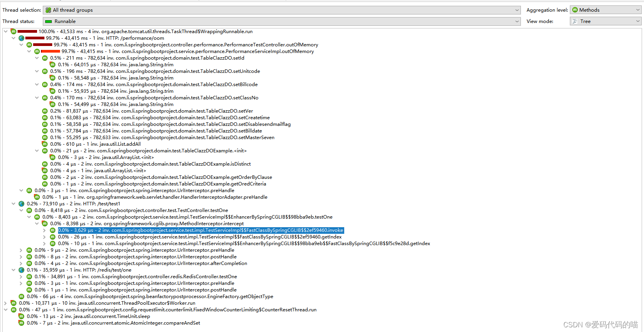The width and height of the screenshot is (644, 332).
Task: Select the String.trim row with 64,015 µs
Action: point(116,65)
